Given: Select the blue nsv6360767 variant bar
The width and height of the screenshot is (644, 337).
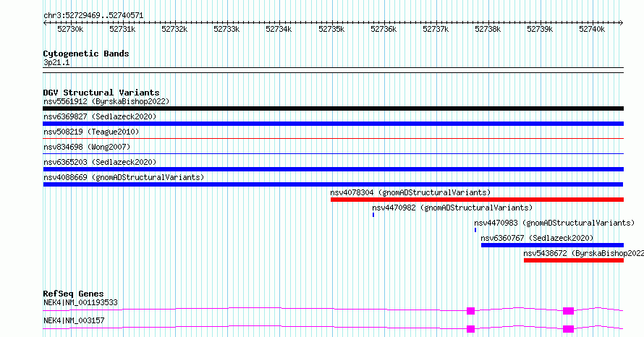Looking at the screenshot, I should click(x=552, y=245).
